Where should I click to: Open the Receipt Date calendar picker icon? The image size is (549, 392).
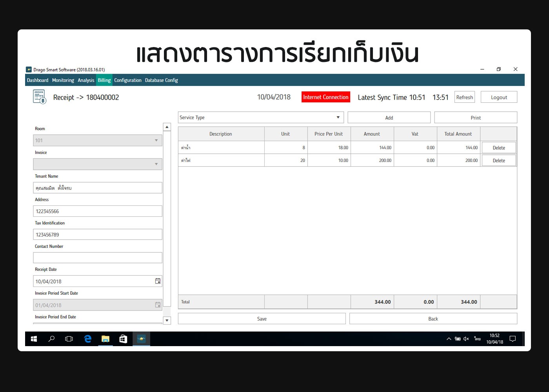(158, 281)
